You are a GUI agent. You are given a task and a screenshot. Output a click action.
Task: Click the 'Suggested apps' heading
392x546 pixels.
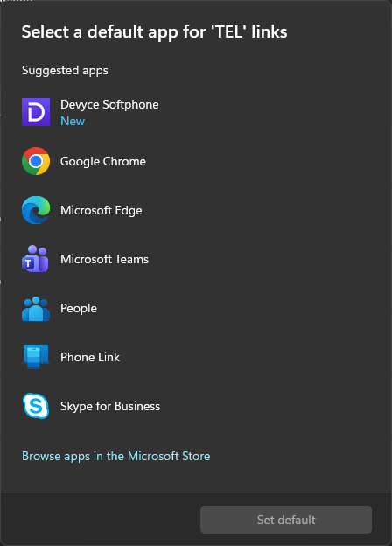(65, 71)
